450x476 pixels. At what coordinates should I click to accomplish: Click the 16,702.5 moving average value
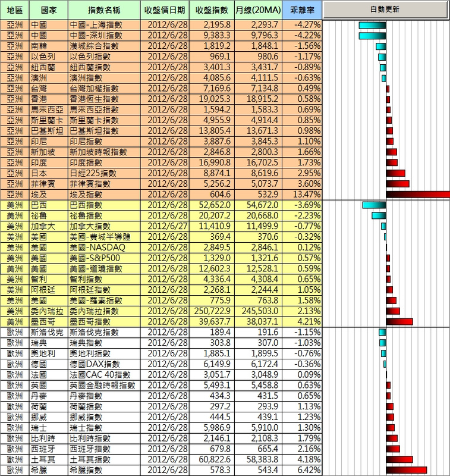point(258,162)
